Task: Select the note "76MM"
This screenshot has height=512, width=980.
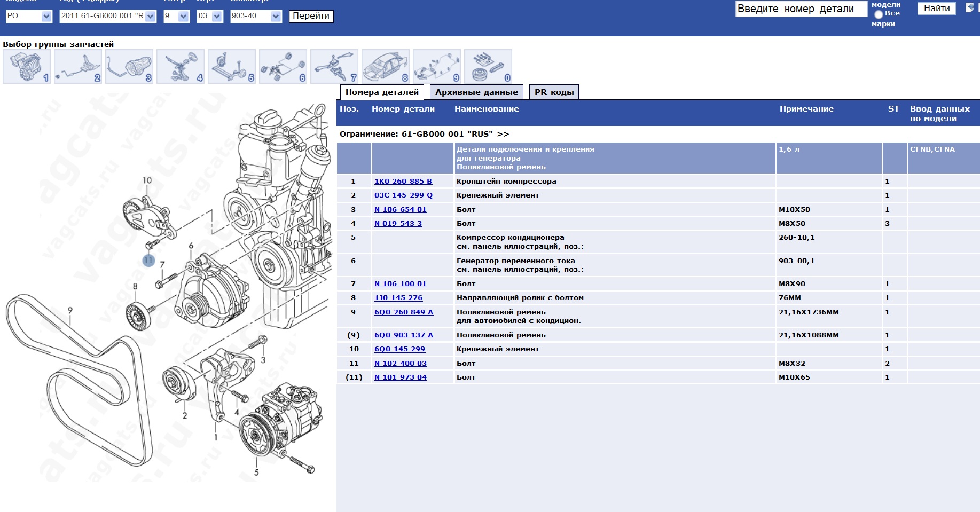Action: tap(790, 298)
